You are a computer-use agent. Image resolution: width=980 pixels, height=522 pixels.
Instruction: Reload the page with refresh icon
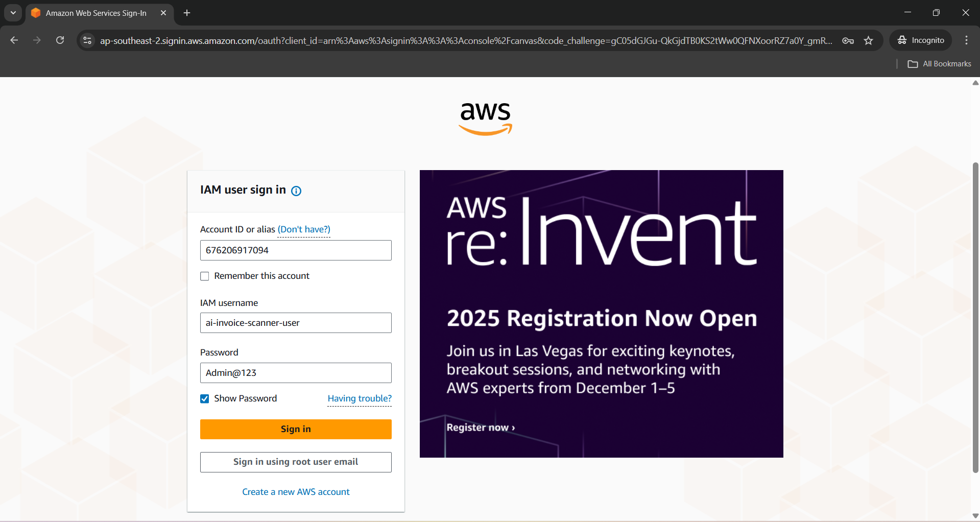60,40
